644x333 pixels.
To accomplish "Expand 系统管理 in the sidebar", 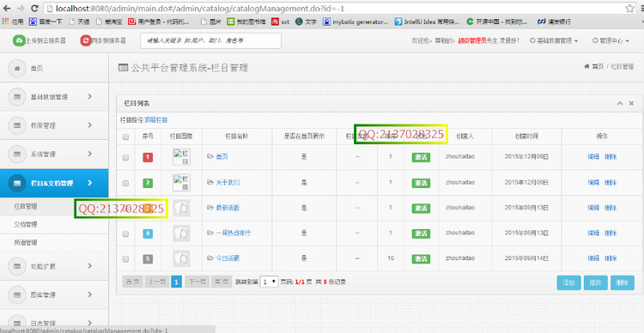I will point(54,154).
